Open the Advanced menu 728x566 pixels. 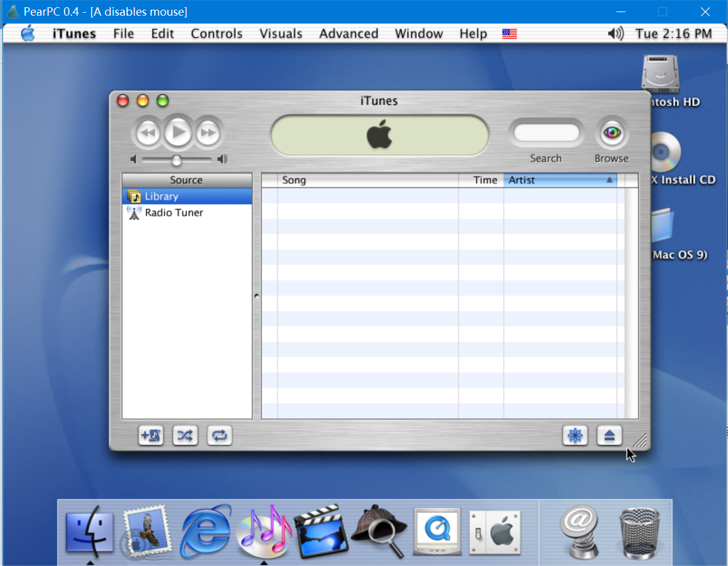pyautogui.click(x=349, y=34)
